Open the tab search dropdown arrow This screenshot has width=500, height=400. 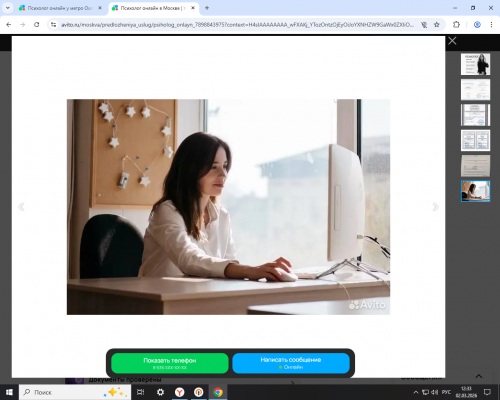(8, 8)
